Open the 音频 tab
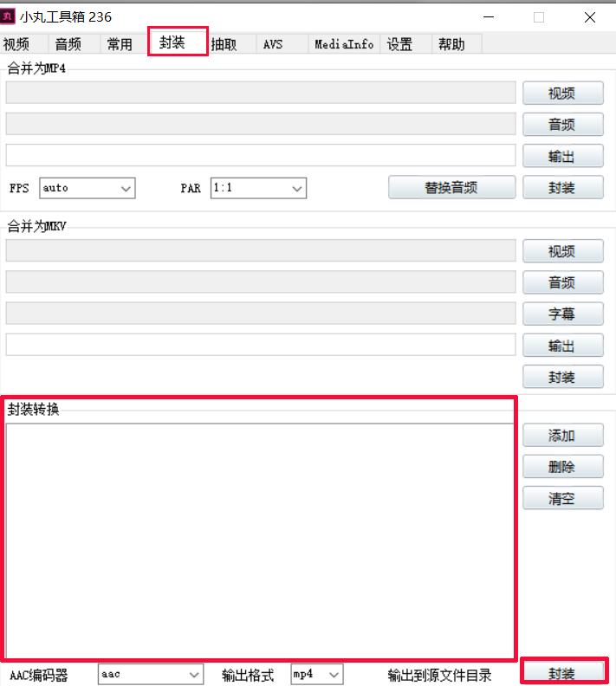This screenshot has height=686, width=616. click(73, 44)
